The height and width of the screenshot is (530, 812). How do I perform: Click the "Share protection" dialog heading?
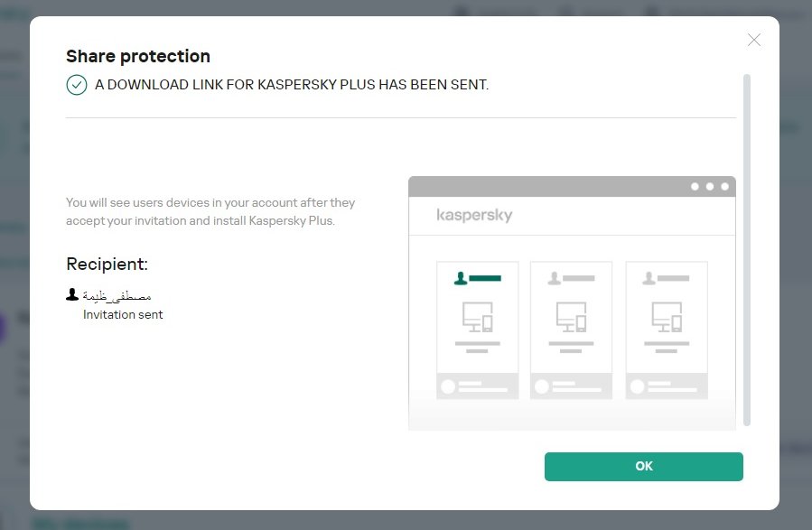point(138,56)
